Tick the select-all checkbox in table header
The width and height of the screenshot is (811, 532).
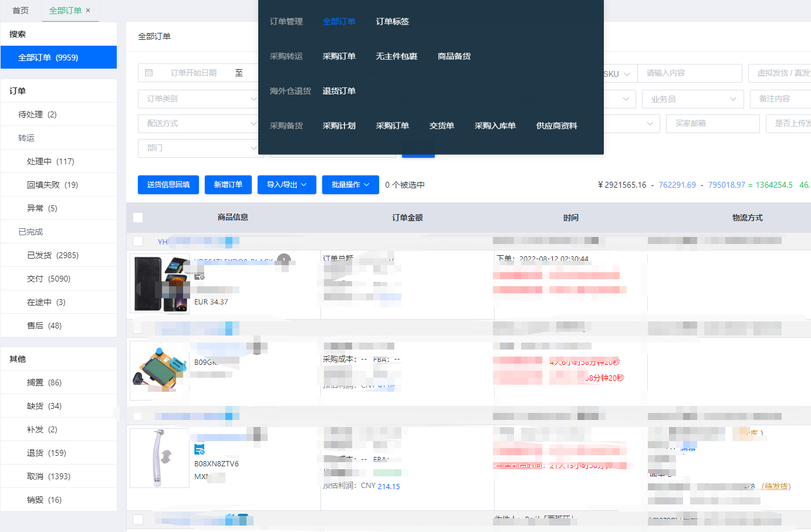point(138,218)
